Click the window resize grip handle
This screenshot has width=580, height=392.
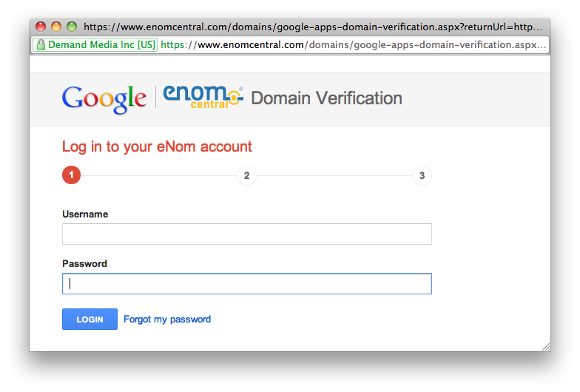pos(545,346)
